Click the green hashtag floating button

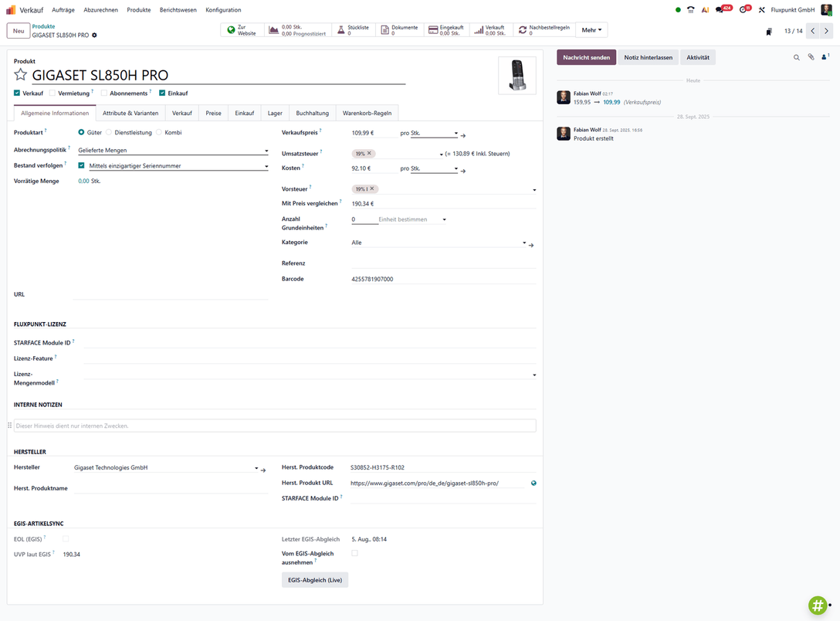pos(818,606)
